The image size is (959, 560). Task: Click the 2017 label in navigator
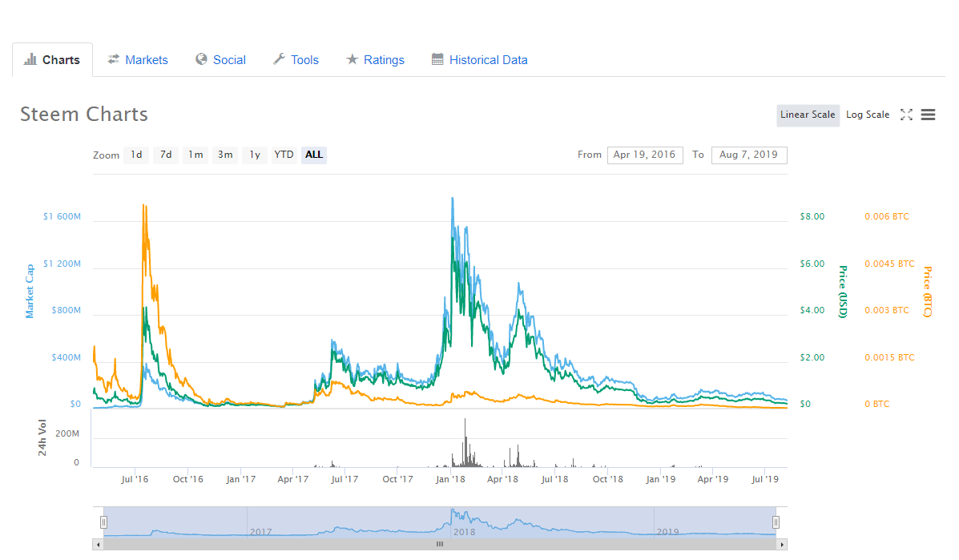[260, 532]
